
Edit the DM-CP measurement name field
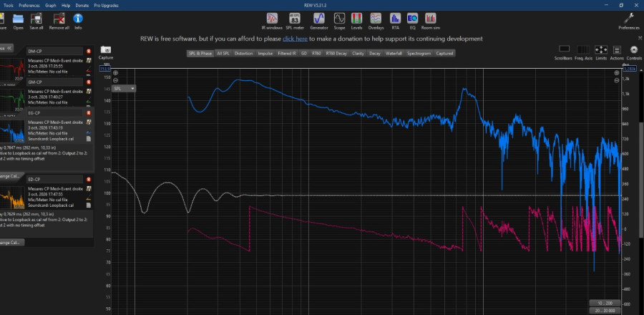point(54,52)
